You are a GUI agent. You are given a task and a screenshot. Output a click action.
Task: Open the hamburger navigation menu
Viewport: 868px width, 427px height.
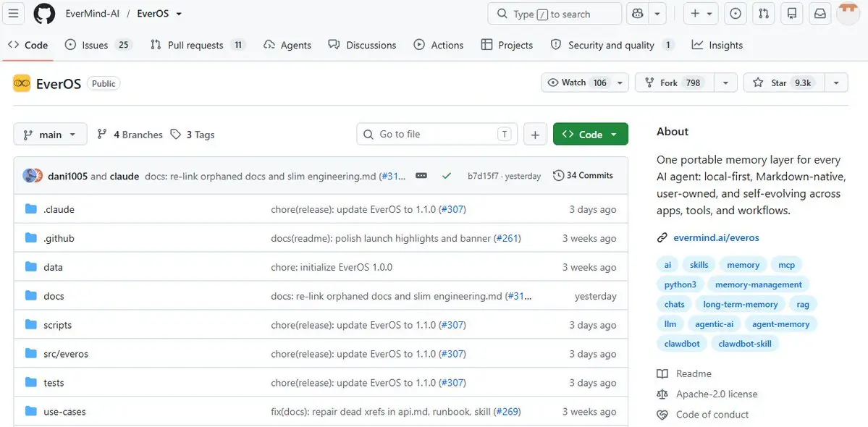pos(13,14)
